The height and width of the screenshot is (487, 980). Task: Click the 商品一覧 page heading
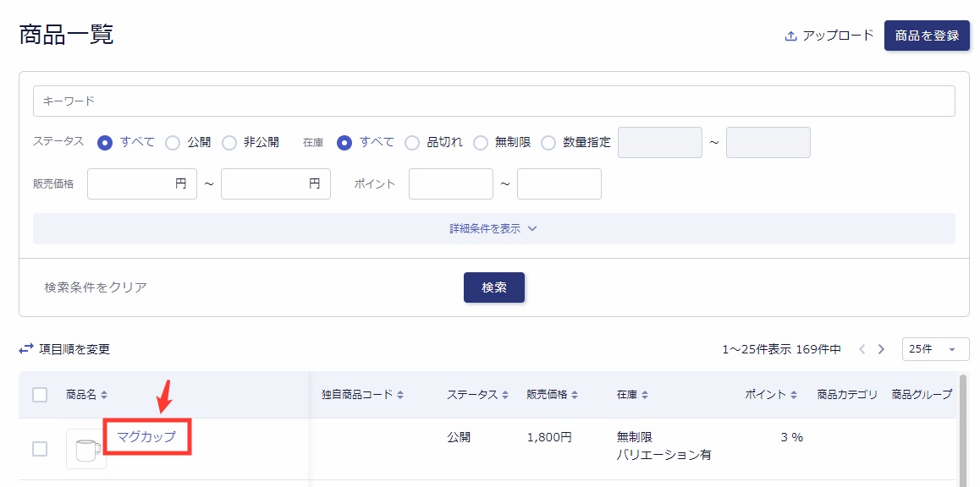pyautogui.click(x=66, y=35)
